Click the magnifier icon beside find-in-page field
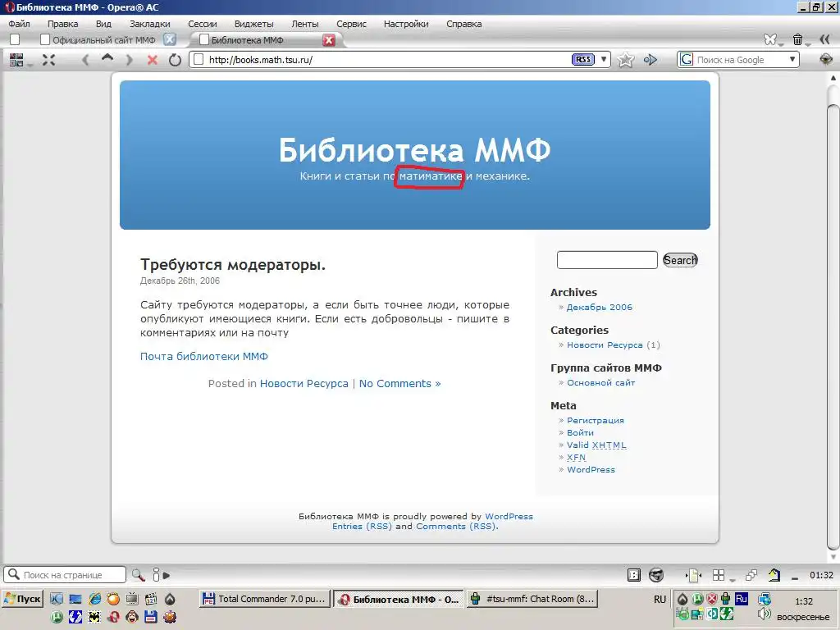The width and height of the screenshot is (840, 630). [x=138, y=575]
